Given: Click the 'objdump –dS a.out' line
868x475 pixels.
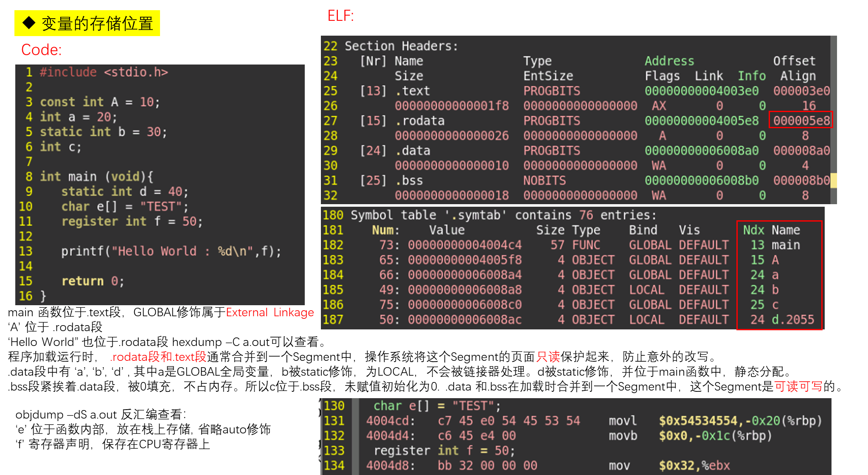Looking at the screenshot, I should pyautogui.click(x=101, y=415).
